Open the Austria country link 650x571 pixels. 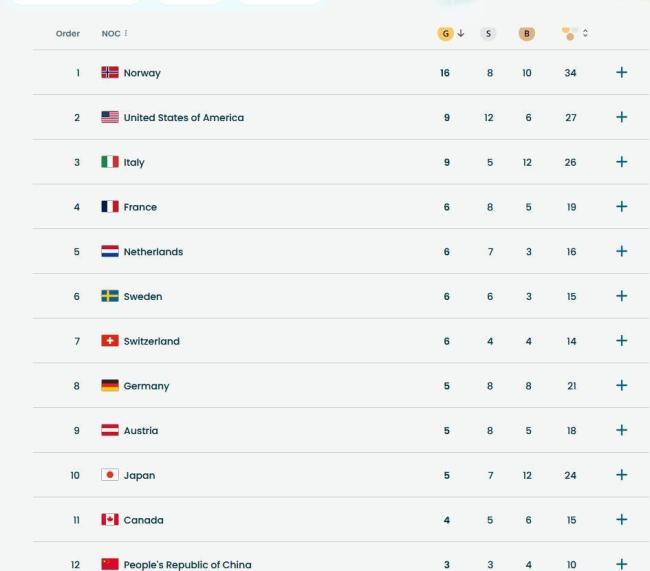tap(141, 430)
